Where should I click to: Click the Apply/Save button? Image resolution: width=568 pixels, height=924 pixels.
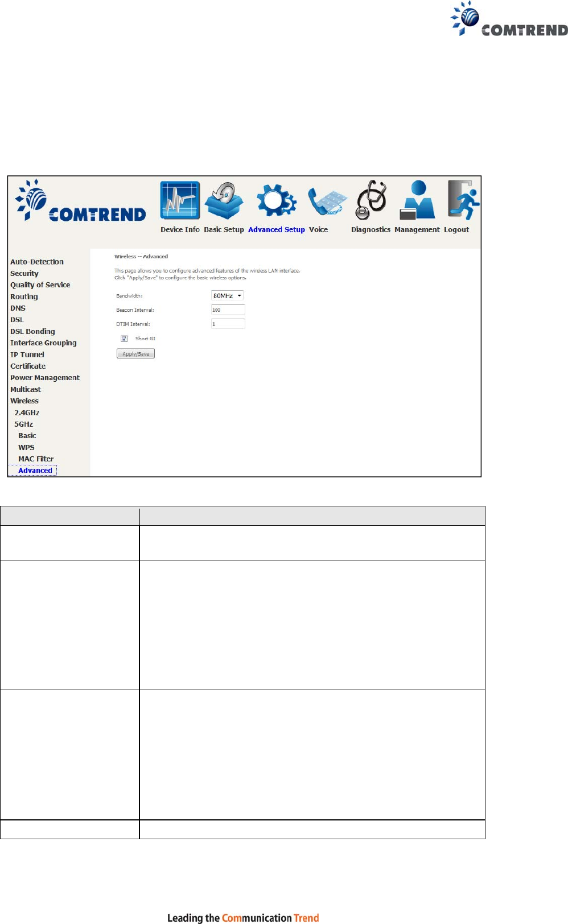[135, 354]
